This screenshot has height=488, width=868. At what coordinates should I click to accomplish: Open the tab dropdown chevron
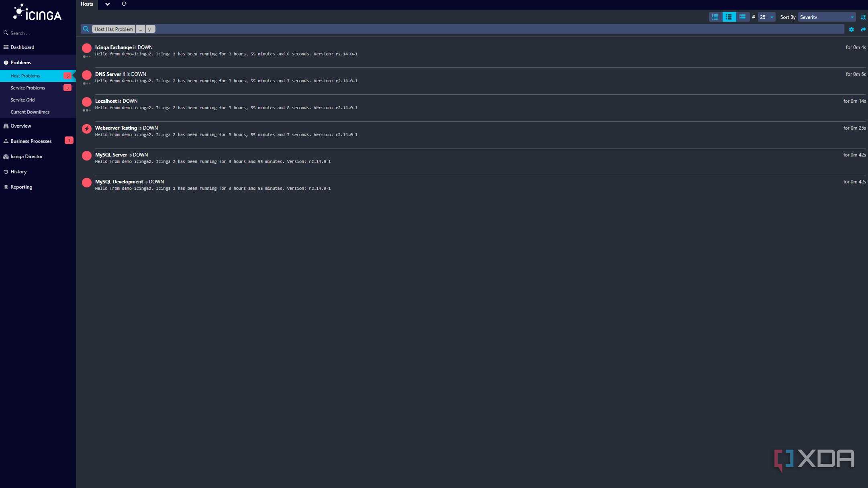point(108,4)
